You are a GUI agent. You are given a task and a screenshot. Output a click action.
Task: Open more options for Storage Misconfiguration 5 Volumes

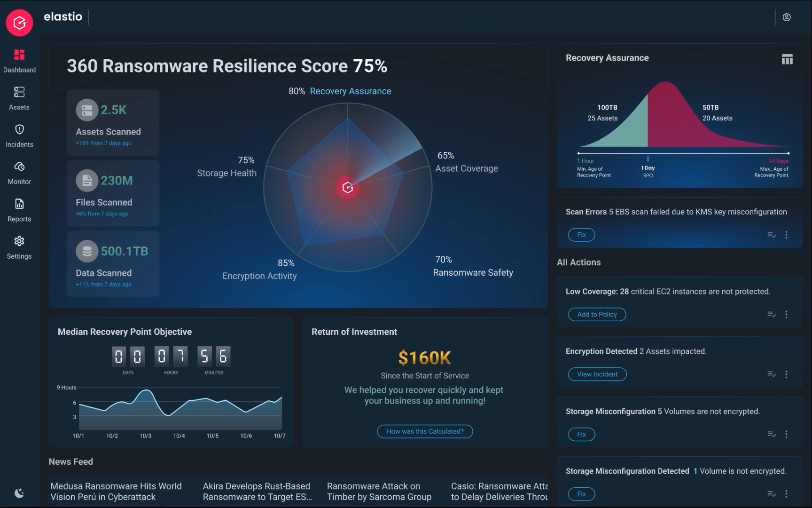point(786,434)
